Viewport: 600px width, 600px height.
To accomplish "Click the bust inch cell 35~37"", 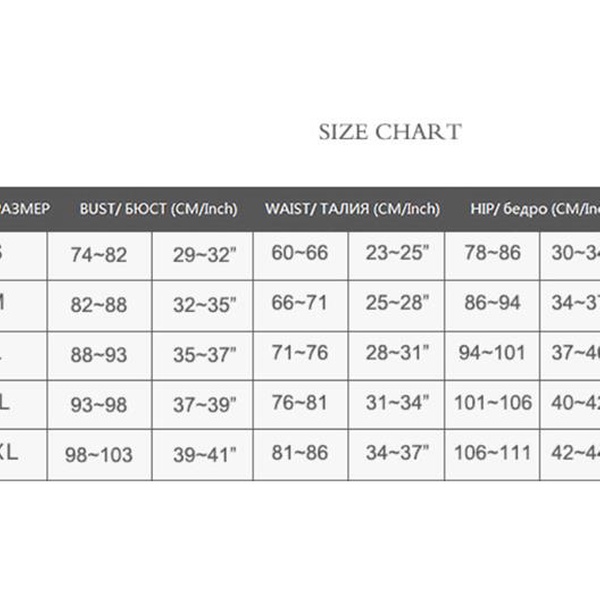I will click(x=204, y=355).
